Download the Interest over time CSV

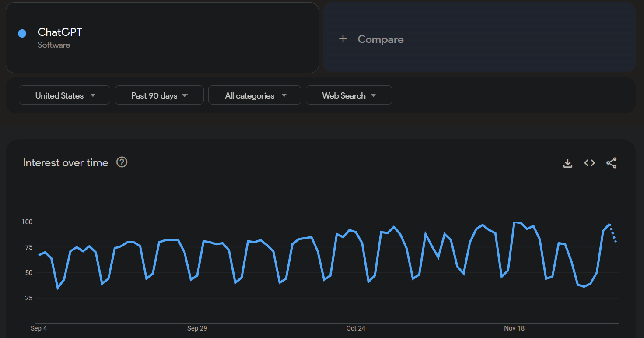pyautogui.click(x=567, y=163)
